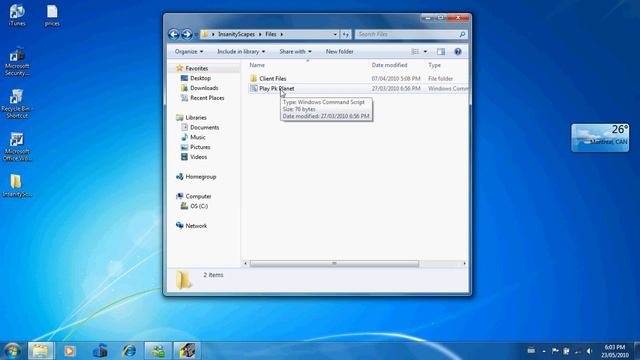Click the change view icon

click(415, 51)
